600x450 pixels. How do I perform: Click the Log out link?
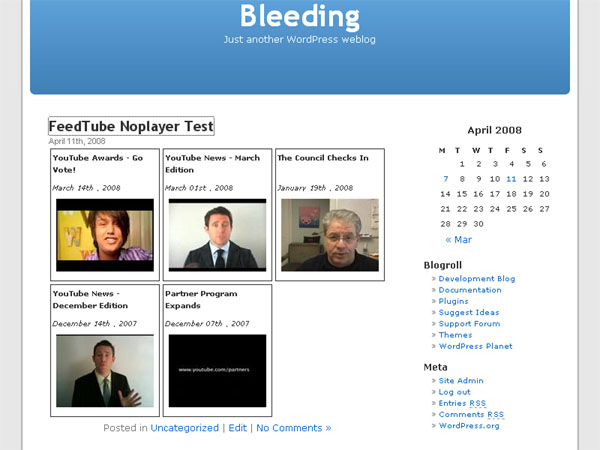[455, 392]
